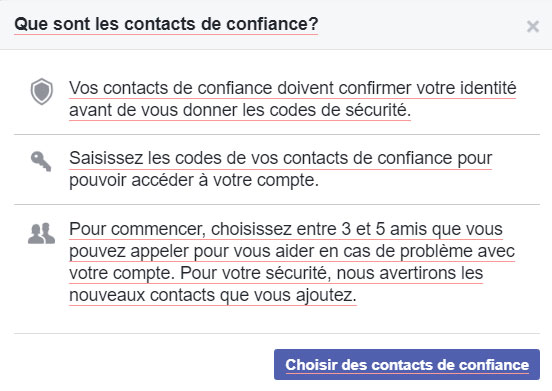
Task: Click the line Saisissez les codes de vos contacts
Action: pyautogui.click(x=281, y=158)
